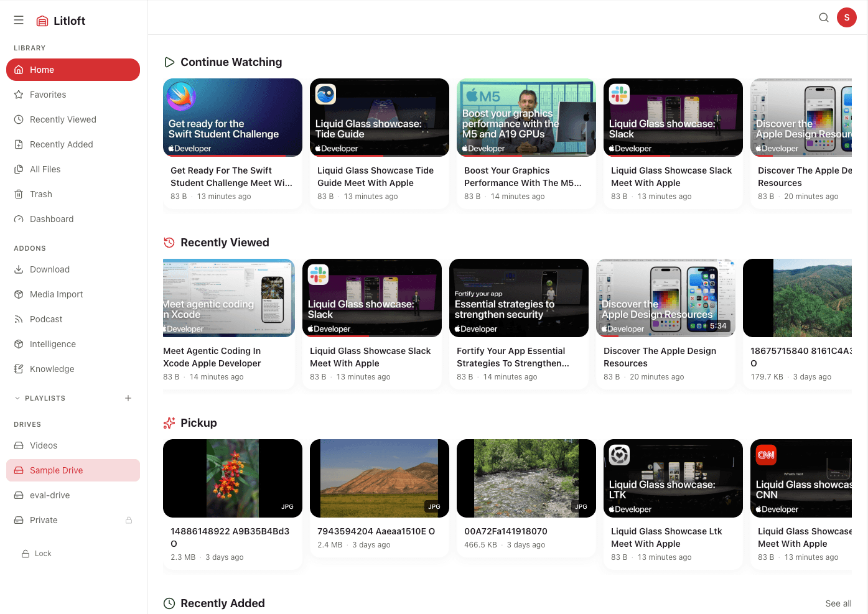Go to Home in the library
Image resolution: width=868 pixels, height=614 pixels.
click(x=73, y=70)
